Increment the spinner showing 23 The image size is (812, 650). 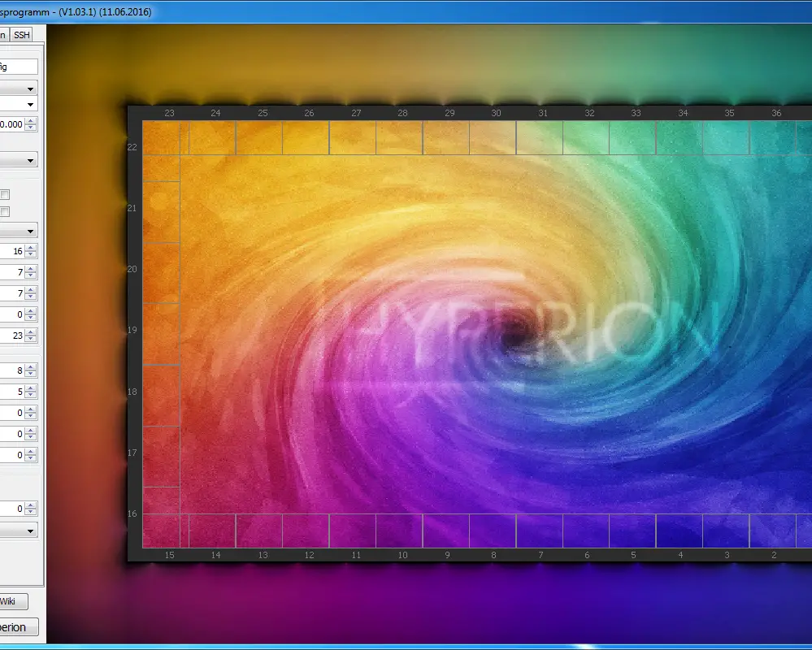point(31,332)
